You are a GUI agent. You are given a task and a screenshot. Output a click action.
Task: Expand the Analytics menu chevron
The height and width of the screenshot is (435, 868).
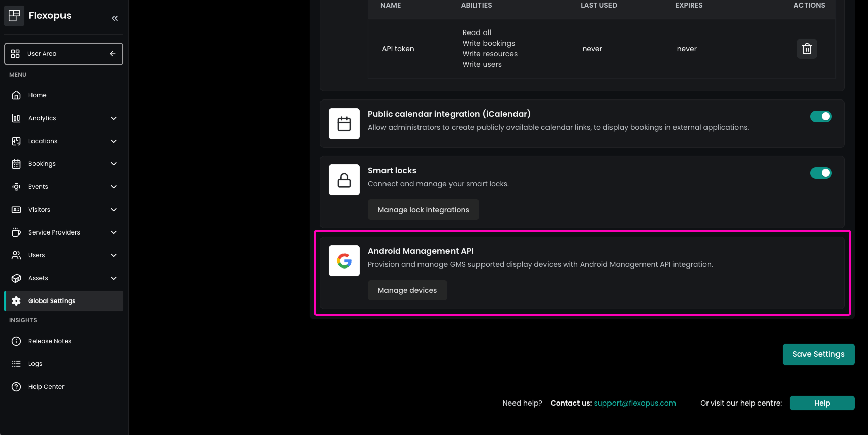114,118
